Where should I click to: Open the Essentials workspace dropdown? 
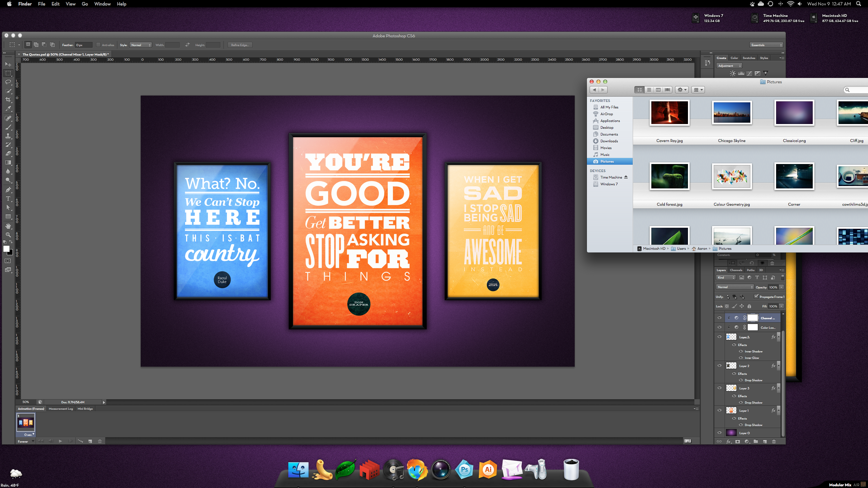click(766, 45)
